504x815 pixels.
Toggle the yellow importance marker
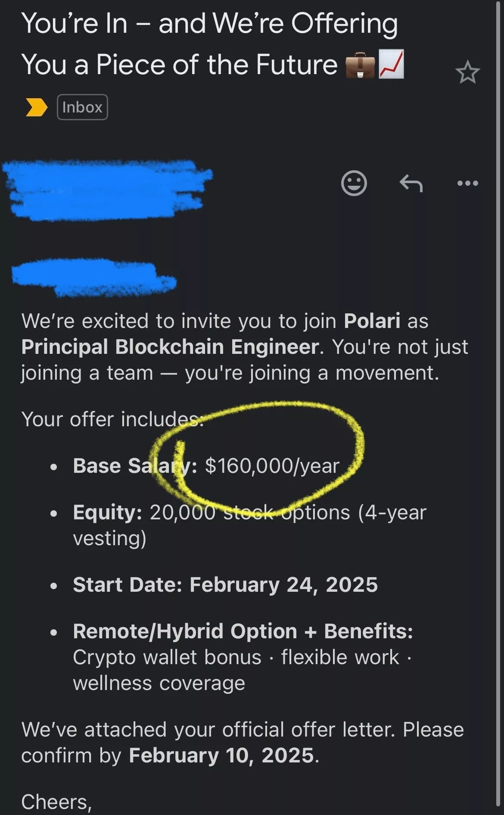pyautogui.click(x=37, y=107)
